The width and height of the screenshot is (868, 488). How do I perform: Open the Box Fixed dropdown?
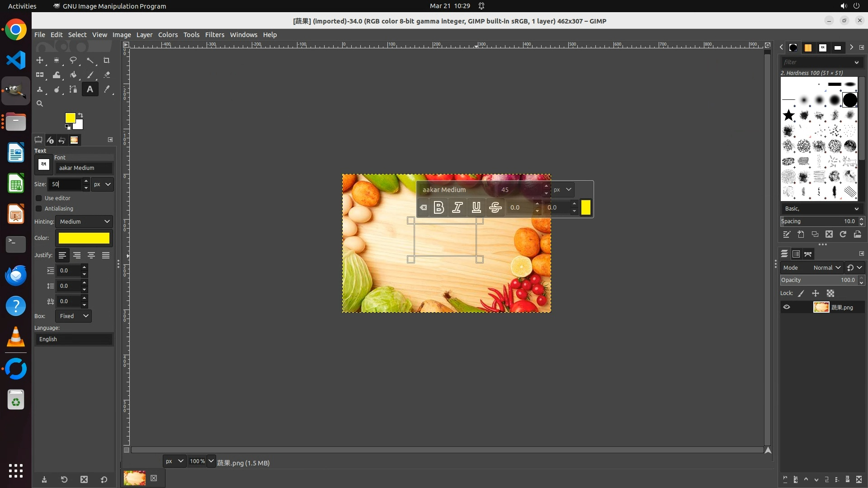click(x=73, y=316)
